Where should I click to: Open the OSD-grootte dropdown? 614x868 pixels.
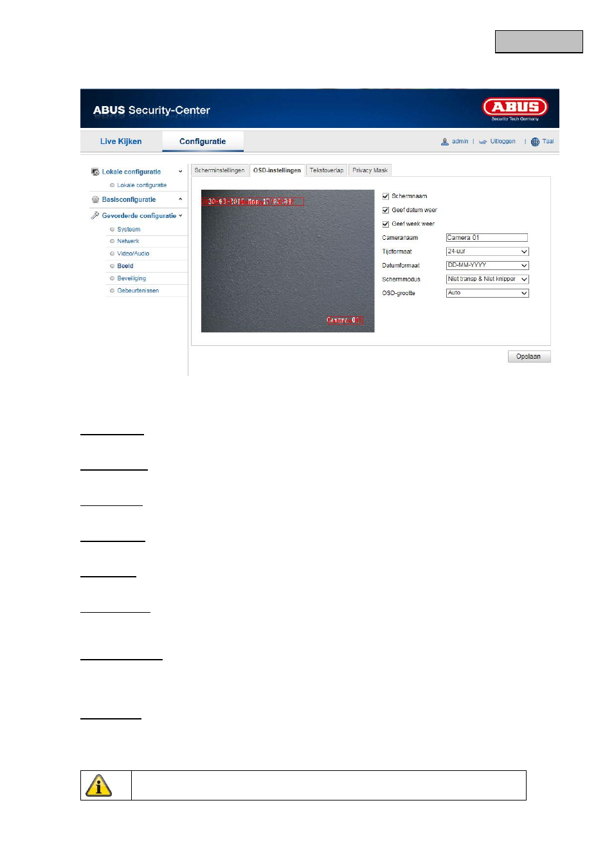pos(487,293)
